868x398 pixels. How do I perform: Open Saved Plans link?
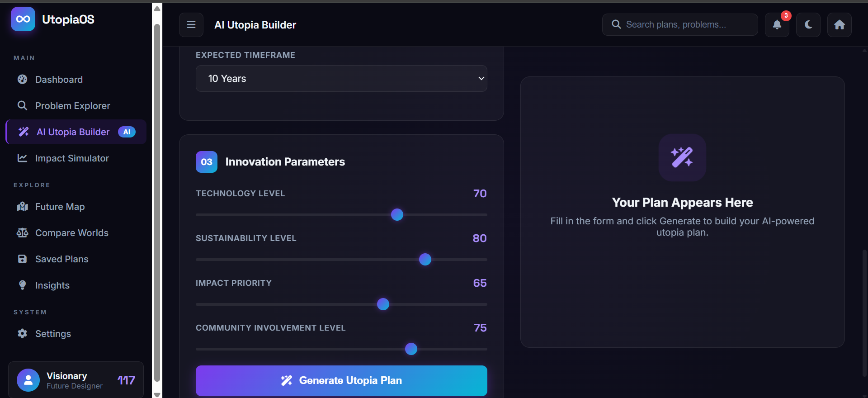coord(61,259)
